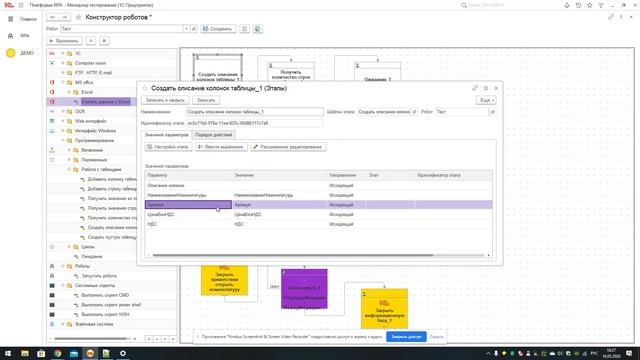Click the Скрыть link in notification bar
Viewport: 640px width, 360px height.
[x=436, y=337]
